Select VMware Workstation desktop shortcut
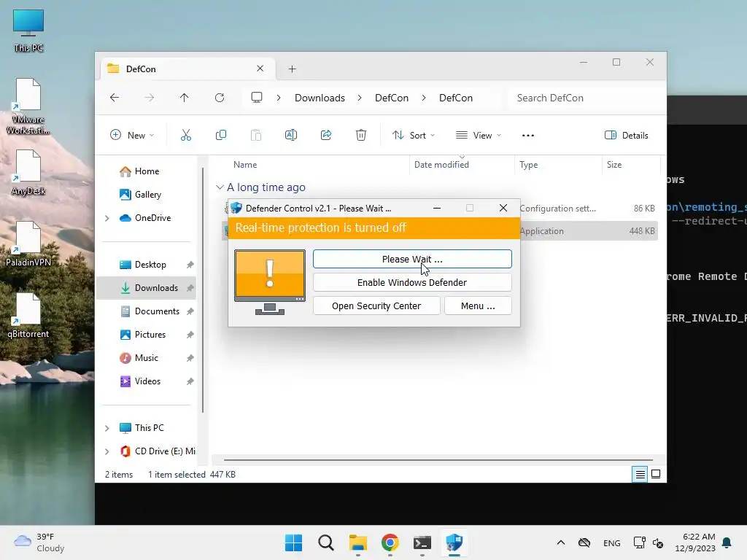 [28, 106]
